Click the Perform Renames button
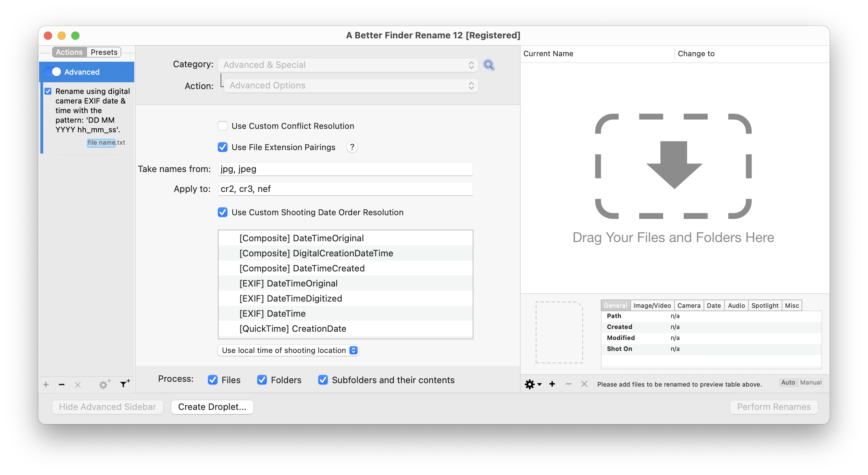Image resolution: width=868 pixels, height=475 pixels. tap(774, 407)
